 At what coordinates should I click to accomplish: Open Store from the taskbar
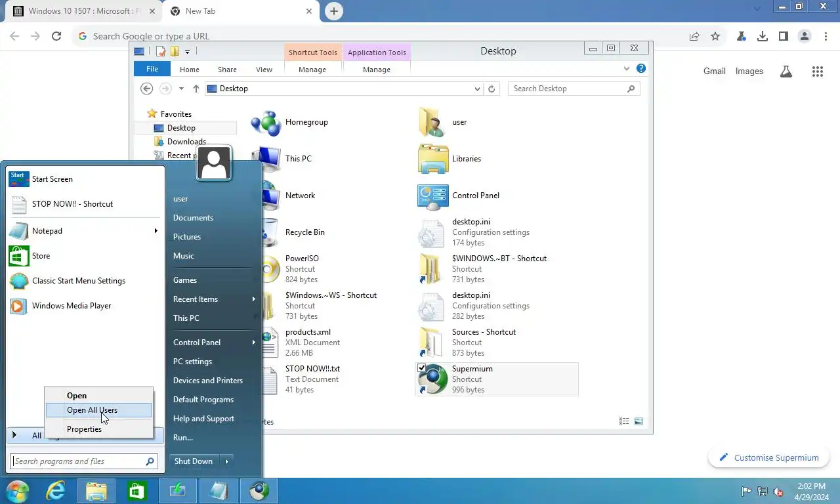tap(136, 491)
